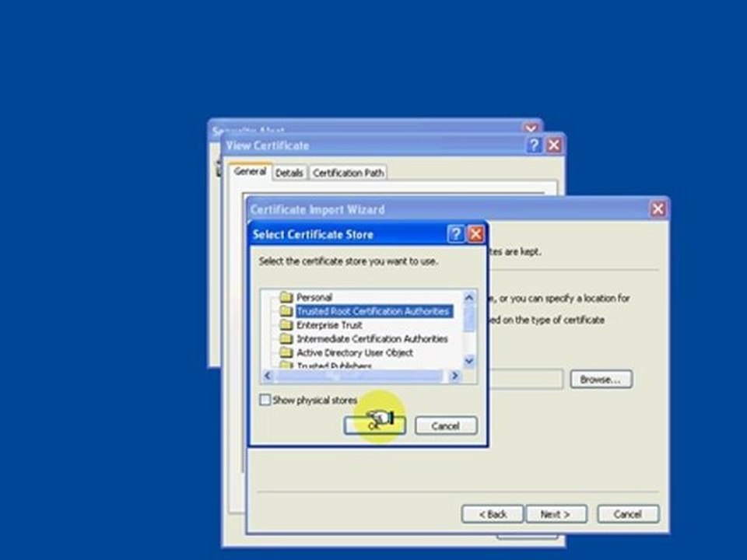Click the Personal folder icon
The height and width of the screenshot is (560, 747).
pos(286,298)
